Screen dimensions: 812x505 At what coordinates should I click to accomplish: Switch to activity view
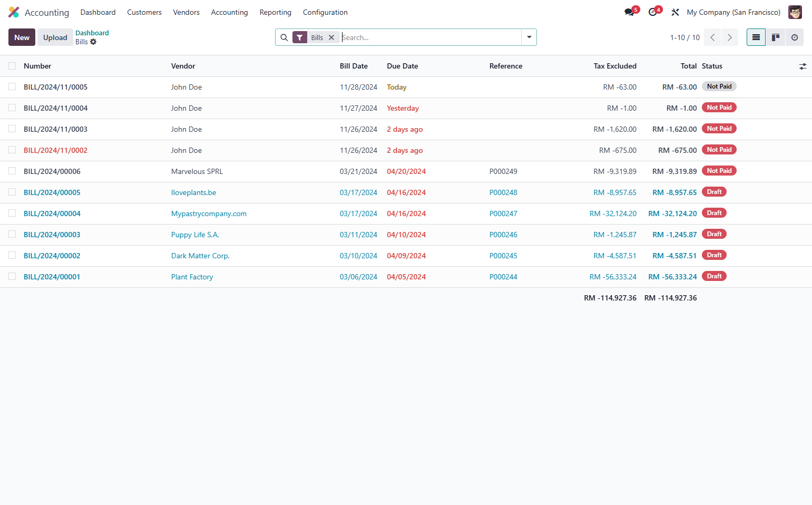point(795,37)
